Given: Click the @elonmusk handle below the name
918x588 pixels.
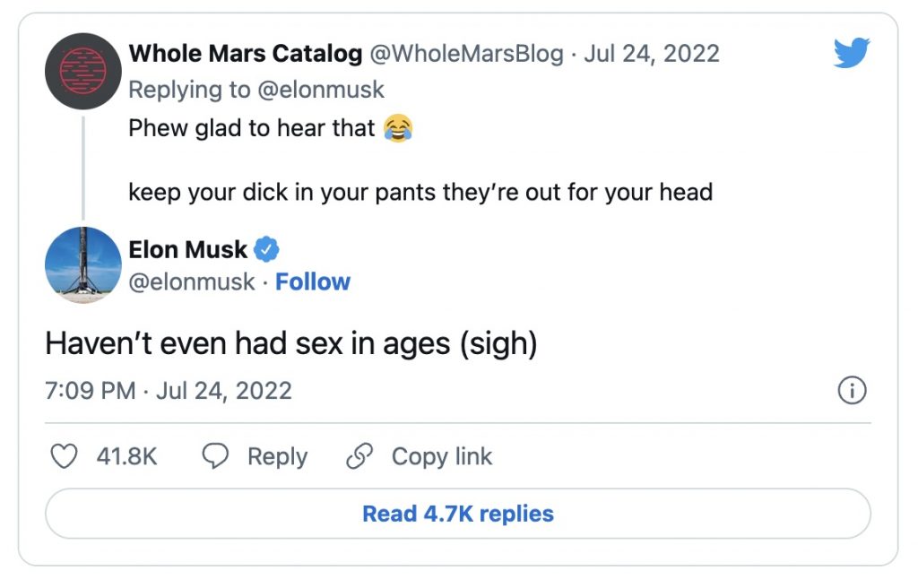Looking at the screenshot, I should click(x=192, y=281).
